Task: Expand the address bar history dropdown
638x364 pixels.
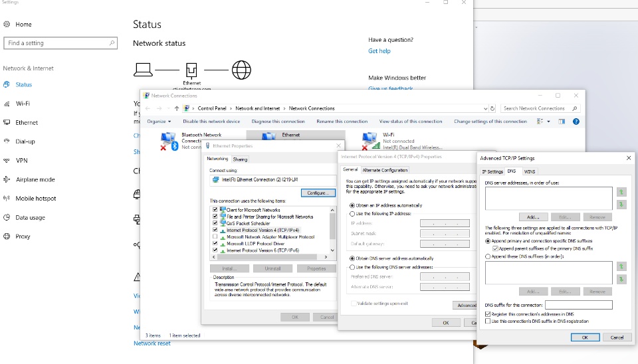Action: [485, 108]
